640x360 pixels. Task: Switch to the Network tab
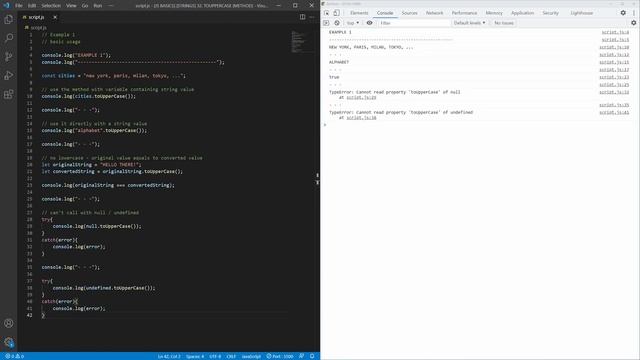point(434,13)
